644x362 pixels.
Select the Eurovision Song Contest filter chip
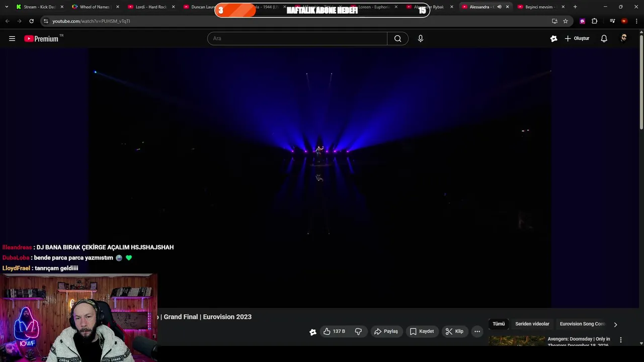click(x=582, y=324)
